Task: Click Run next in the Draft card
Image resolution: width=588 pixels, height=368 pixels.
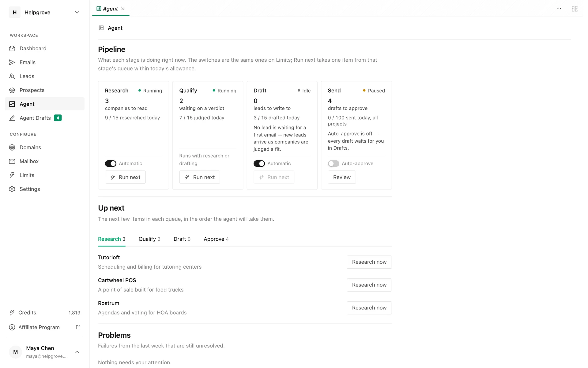Action: [x=274, y=177]
